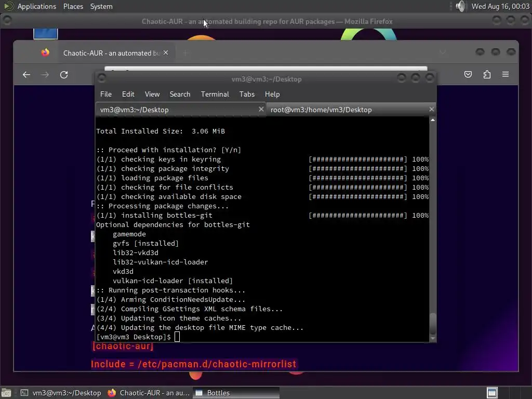The width and height of the screenshot is (532, 399).
Task: Open the terminal Search menu
Action: (180, 95)
